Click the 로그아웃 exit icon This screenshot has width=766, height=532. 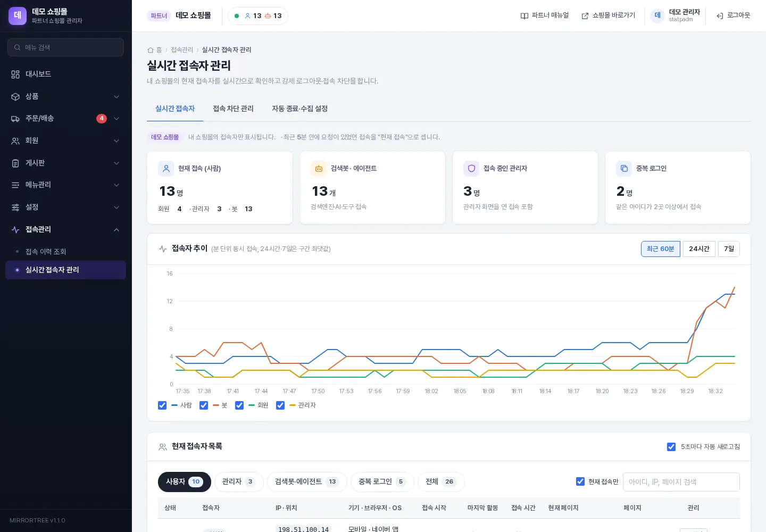click(x=720, y=16)
